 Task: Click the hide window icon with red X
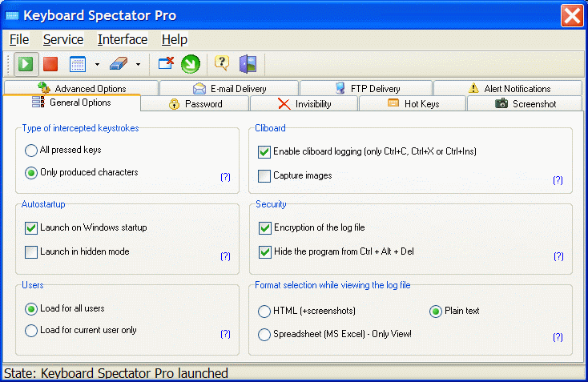166,63
